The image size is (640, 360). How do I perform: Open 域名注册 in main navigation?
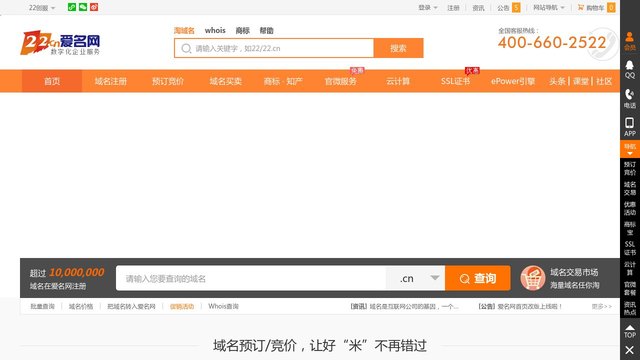point(111,81)
